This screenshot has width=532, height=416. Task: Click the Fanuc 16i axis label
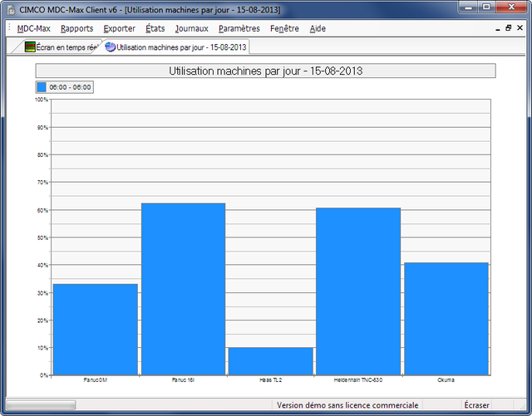point(183,380)
